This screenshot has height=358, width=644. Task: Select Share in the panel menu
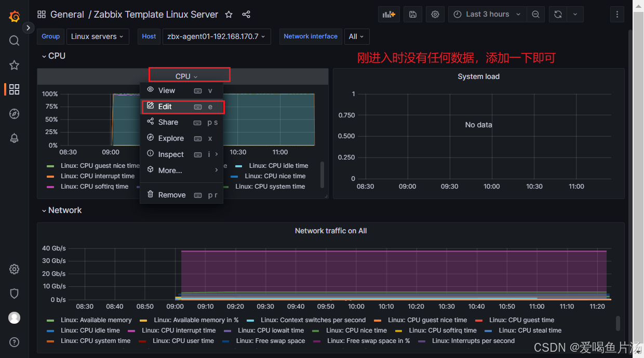[x=182, y=122]
